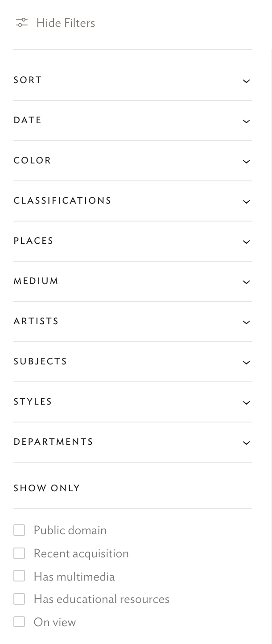Image resolution: width=272 pixels, height=644 pixels.
Task: Select the Artists section heading
Action: point(36,321)
